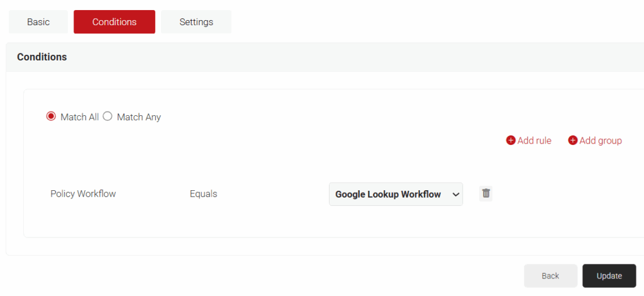Expand the chevron arrow on workflow selector
This screenshot has width=644, height=296.
click(x=455, y=194)
